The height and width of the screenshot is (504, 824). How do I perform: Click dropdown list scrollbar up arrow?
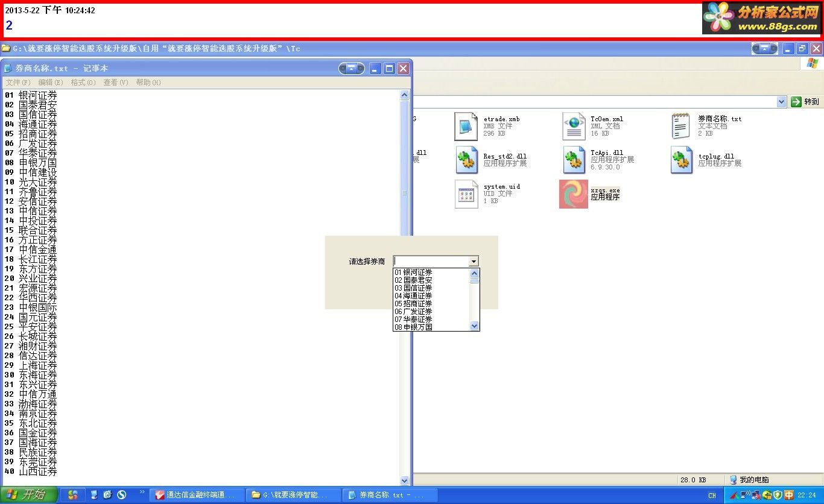pyautogui.click(x=475, y=273)
